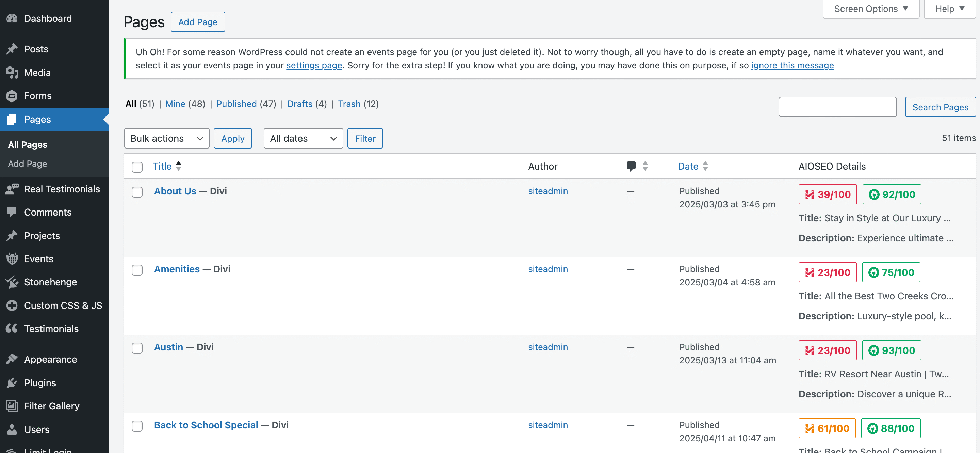The height and width of the screenshot is (453, 980).
Task: Click the Filter button
Action: click(365, 138)
